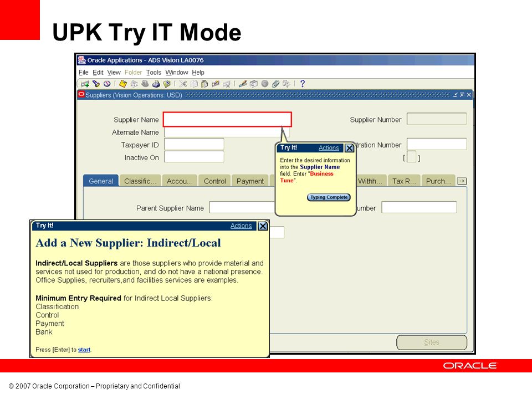Screen dimensions: 532x399
Task: Click the Taxpayer ID input field
Action: coord(194,144)
